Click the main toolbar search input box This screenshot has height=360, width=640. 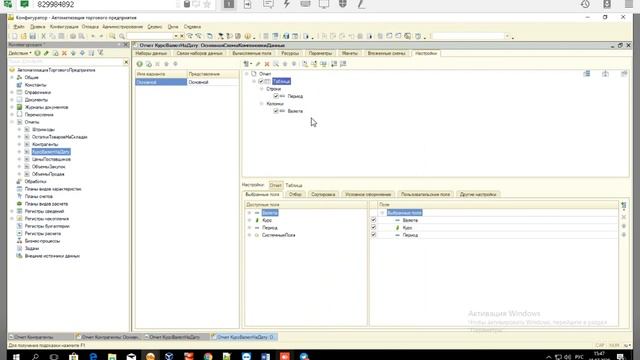[151, 36]
